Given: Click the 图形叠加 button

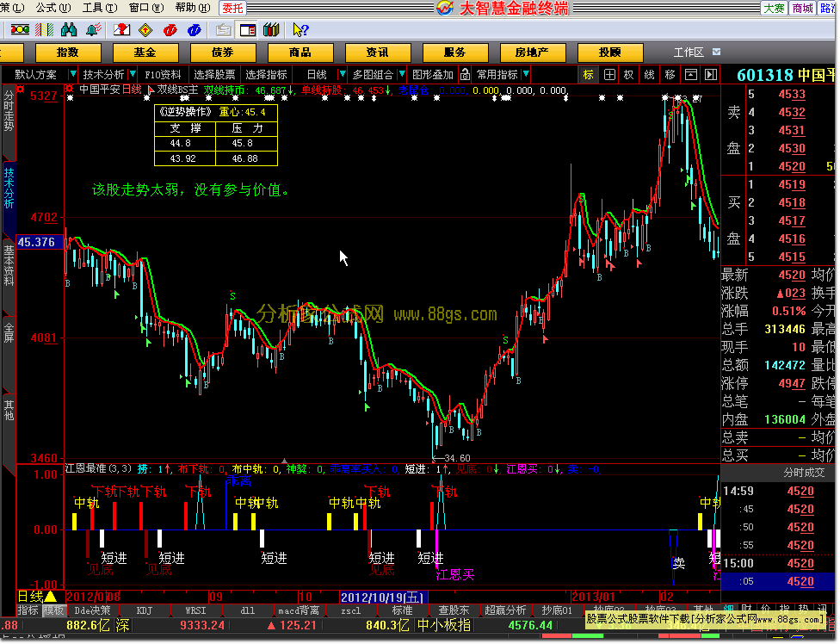Looking at the screenshot, I should coord(432,74).
